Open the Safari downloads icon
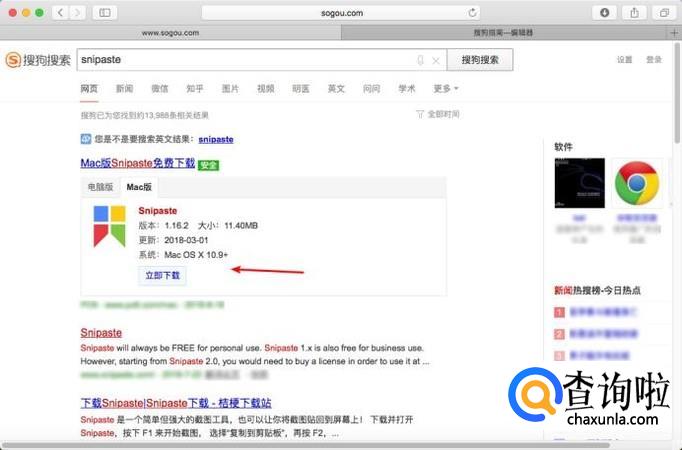This screenshot has height=450, width=682. click(604, 13)
